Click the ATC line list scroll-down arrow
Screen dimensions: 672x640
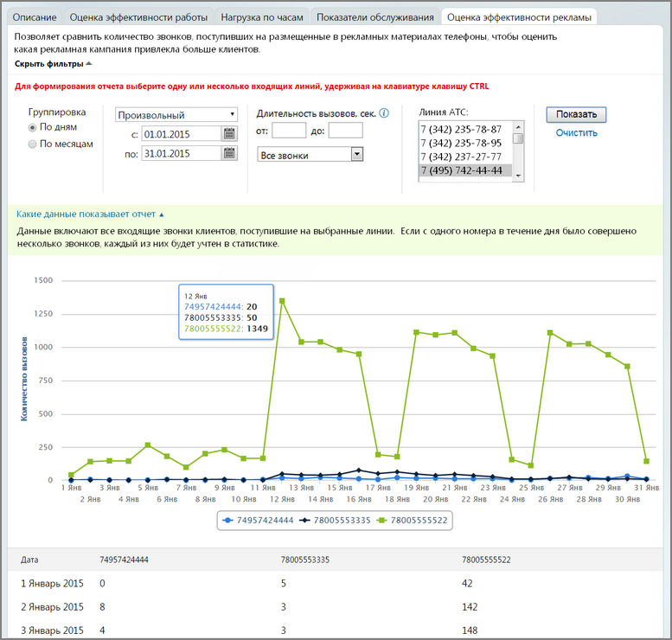coord(519,176)
